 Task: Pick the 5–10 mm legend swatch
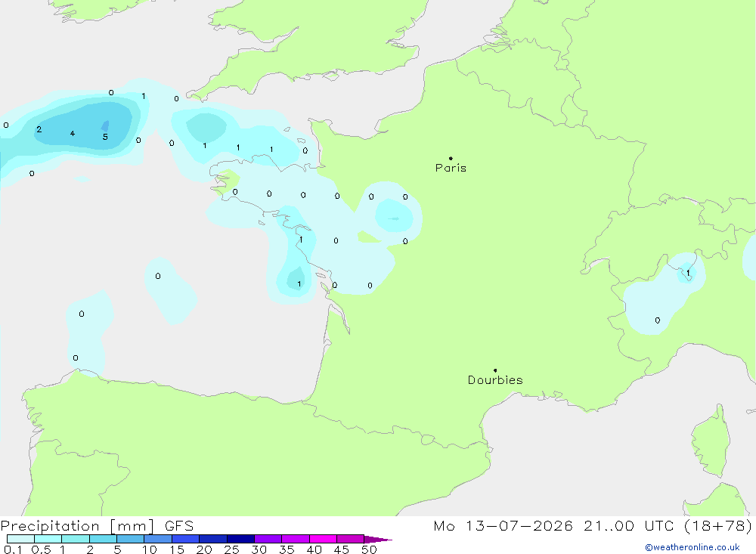click(130, 539)
